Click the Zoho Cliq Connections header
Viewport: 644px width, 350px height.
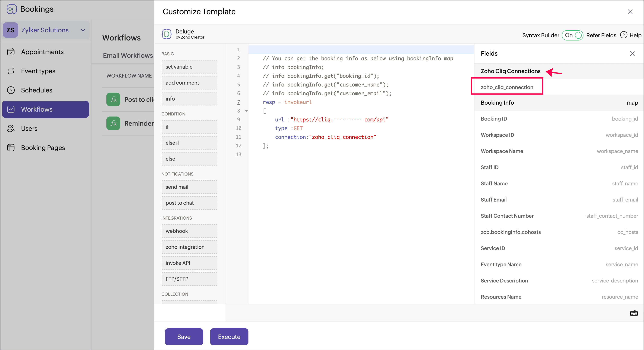[511, 71]
